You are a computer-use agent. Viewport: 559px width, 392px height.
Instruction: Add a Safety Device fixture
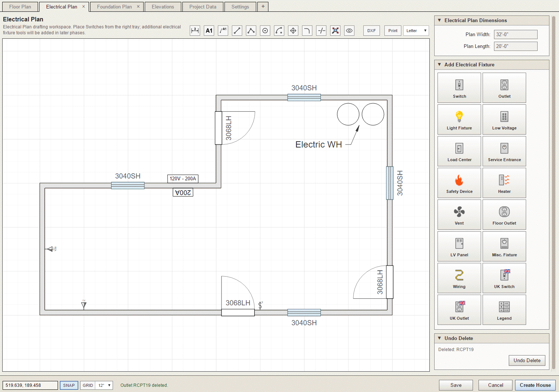click(459, 183)
